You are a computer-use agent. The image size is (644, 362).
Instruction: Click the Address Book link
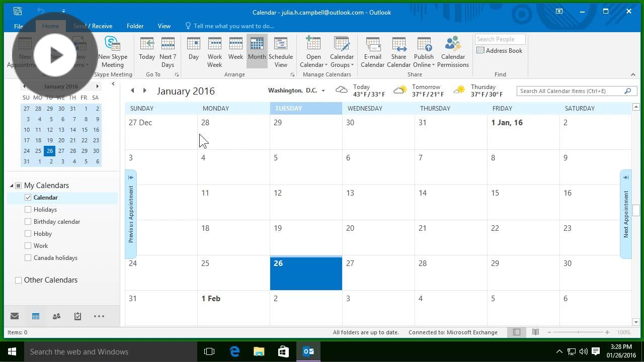point(500,50)
